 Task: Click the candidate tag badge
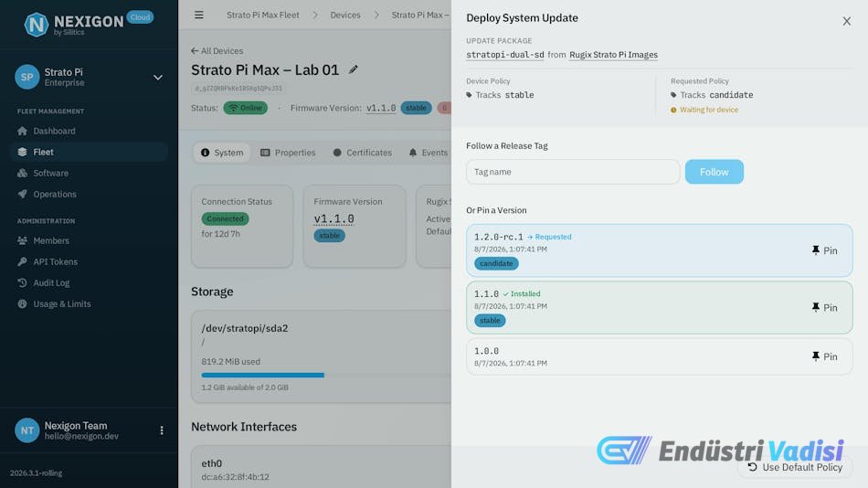click(496, 264)
